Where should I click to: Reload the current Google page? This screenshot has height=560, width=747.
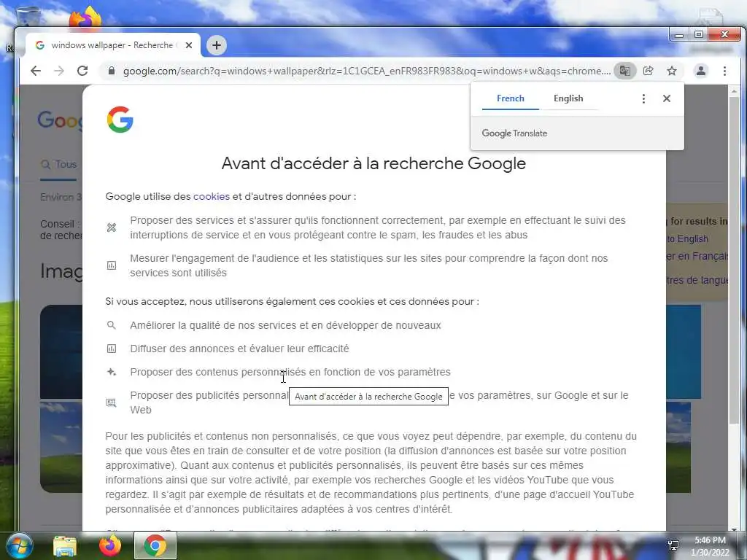[x=82, y=71]
